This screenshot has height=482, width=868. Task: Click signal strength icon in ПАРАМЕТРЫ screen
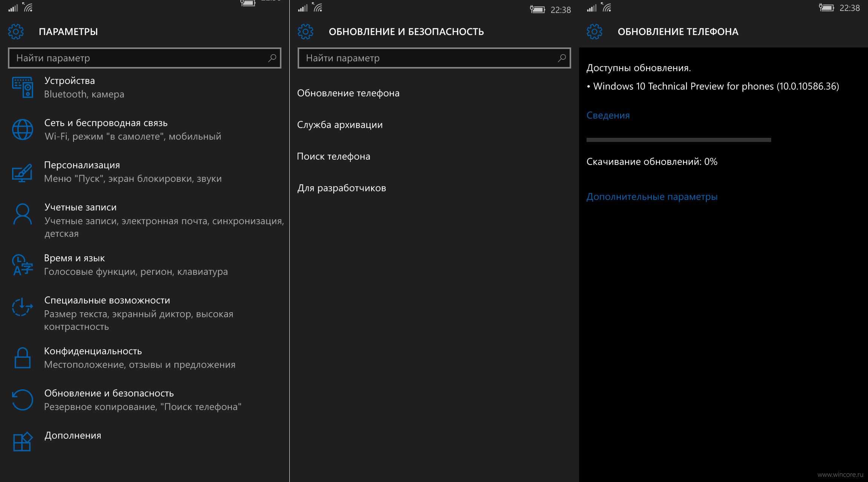click(13, 8)
